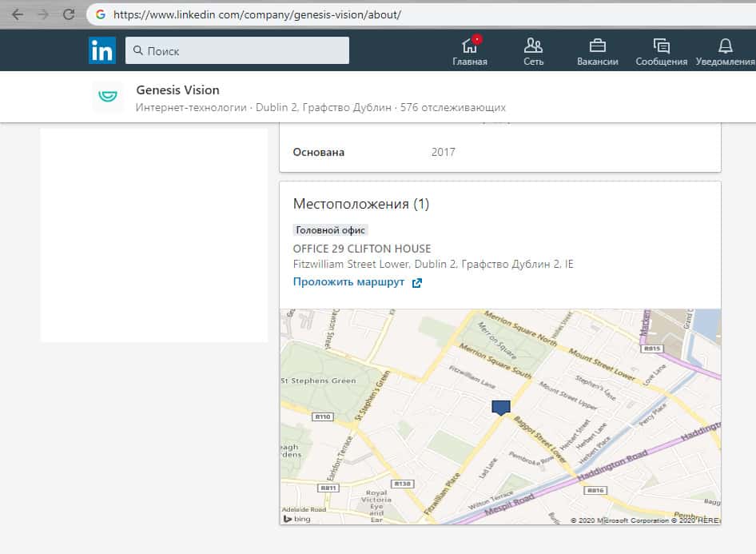Click the external-link icon beside Проложить маршрут
The width and height of the screenshot is (756, 554).
(416, 283)
